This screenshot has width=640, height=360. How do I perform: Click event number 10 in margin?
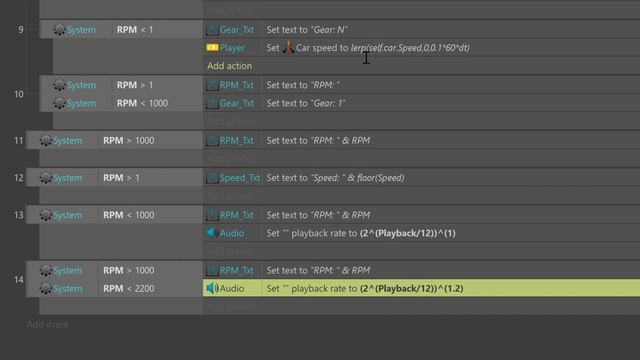click(19, 94)
